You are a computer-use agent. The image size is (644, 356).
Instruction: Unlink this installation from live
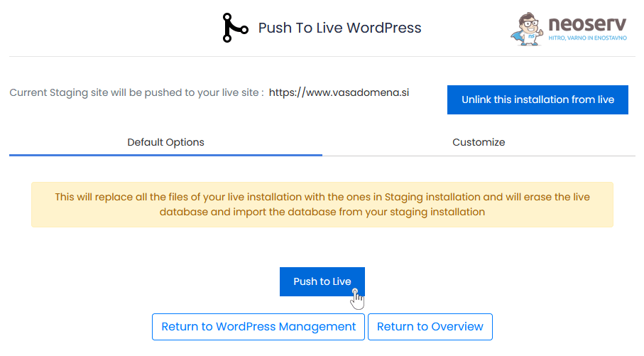tap(537, 100)
